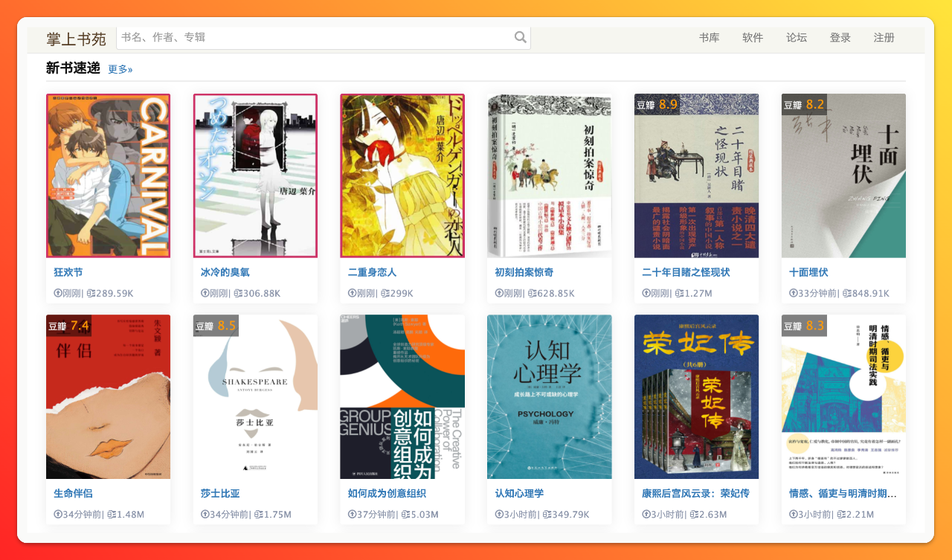Open the 软件 navigation item
Screen dimensions: 952x560
753,38
